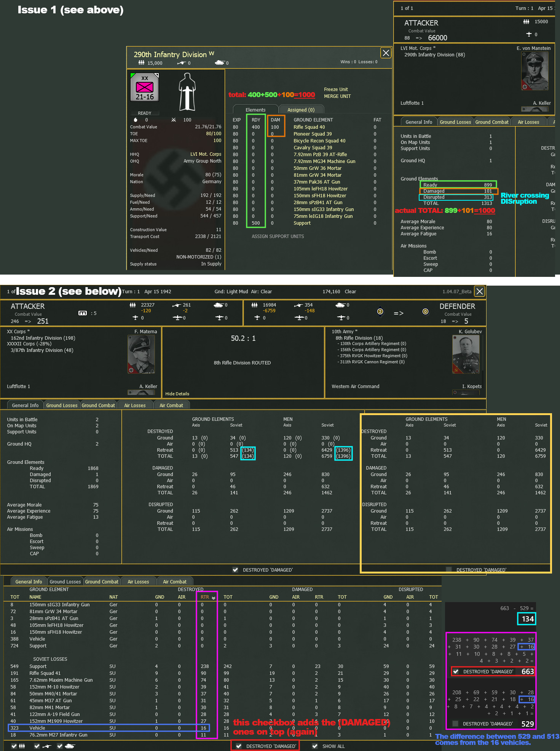The image size is (560, 751).
Task: Click Pioneer Squad 39 in the elements list
Action: coord(313,134)
